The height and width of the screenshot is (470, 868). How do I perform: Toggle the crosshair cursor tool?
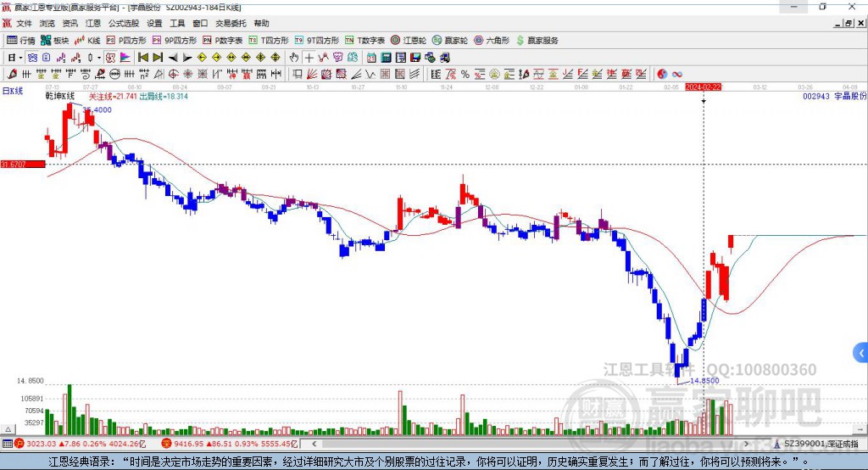coord(309,58)
